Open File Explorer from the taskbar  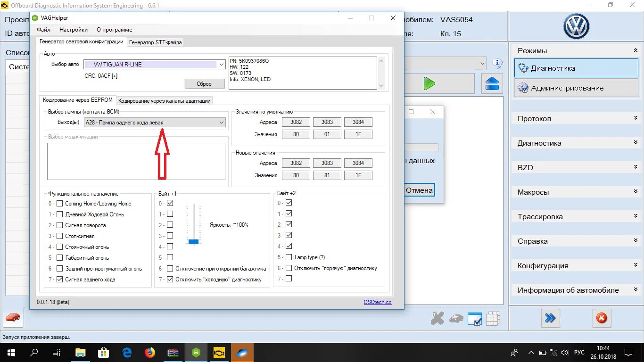click(81, 352)
